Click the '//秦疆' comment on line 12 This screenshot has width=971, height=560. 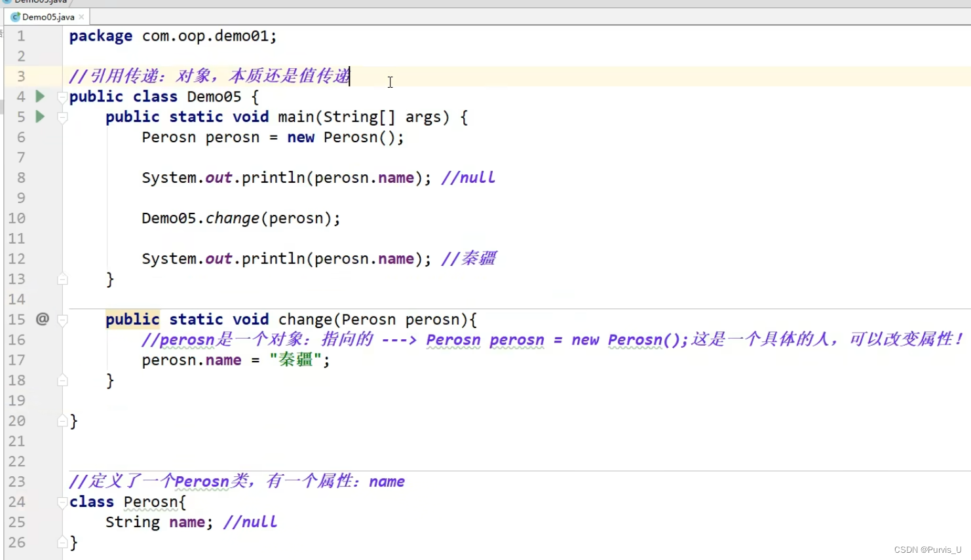468,258
